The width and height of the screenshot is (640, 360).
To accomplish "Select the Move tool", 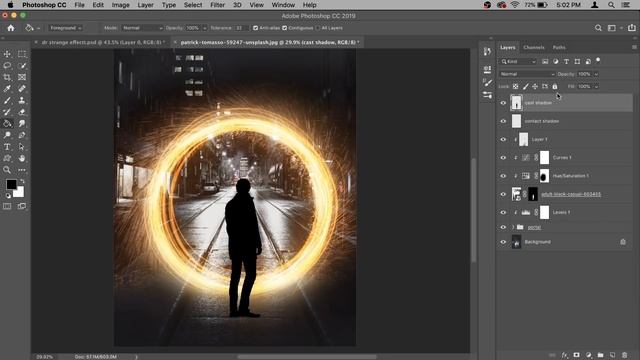I will (7, 54).
